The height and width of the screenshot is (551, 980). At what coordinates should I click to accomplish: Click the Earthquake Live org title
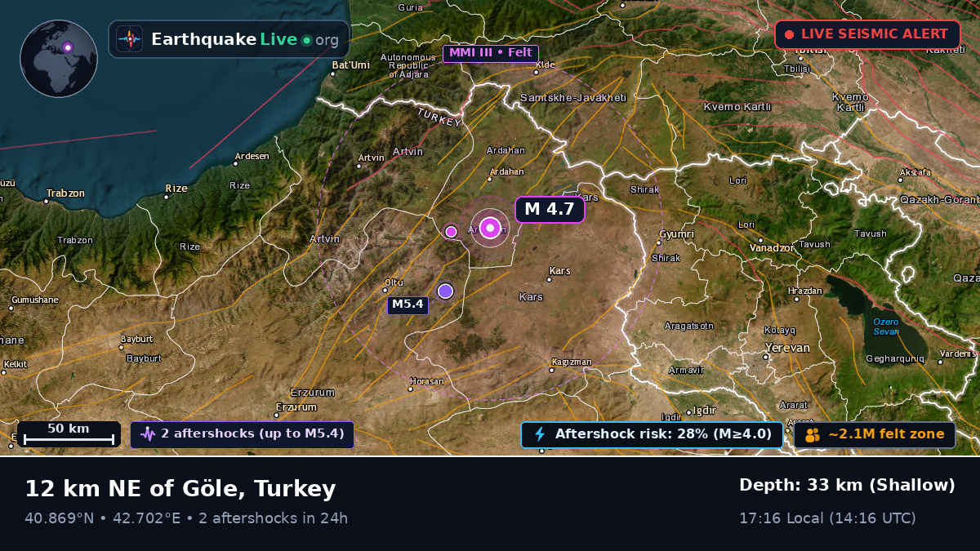pyautogui.click(x=245, y=39)
